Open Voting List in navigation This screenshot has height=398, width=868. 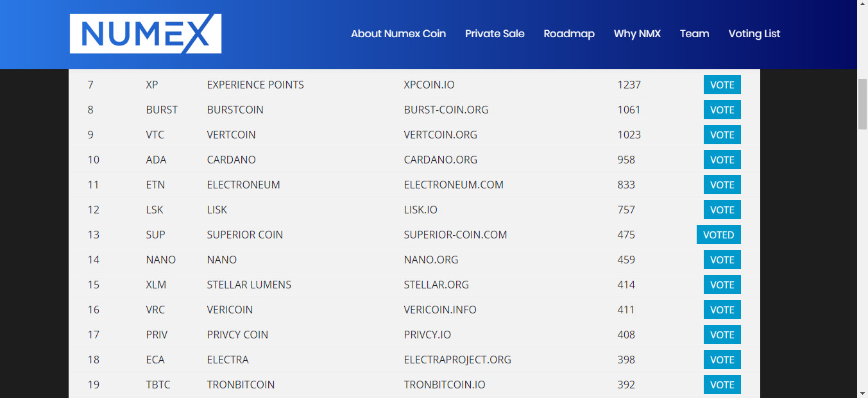pyautogui.click(x=754, y=33)
